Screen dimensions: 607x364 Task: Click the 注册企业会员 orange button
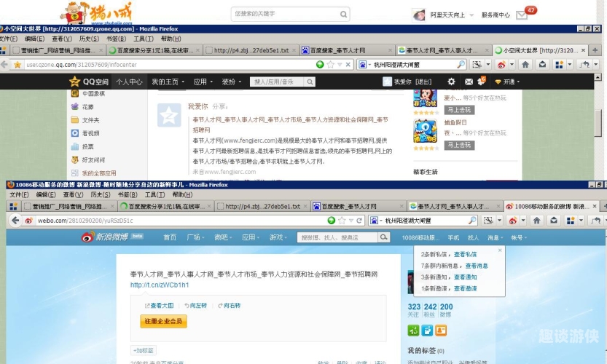(x=163, y=321)
